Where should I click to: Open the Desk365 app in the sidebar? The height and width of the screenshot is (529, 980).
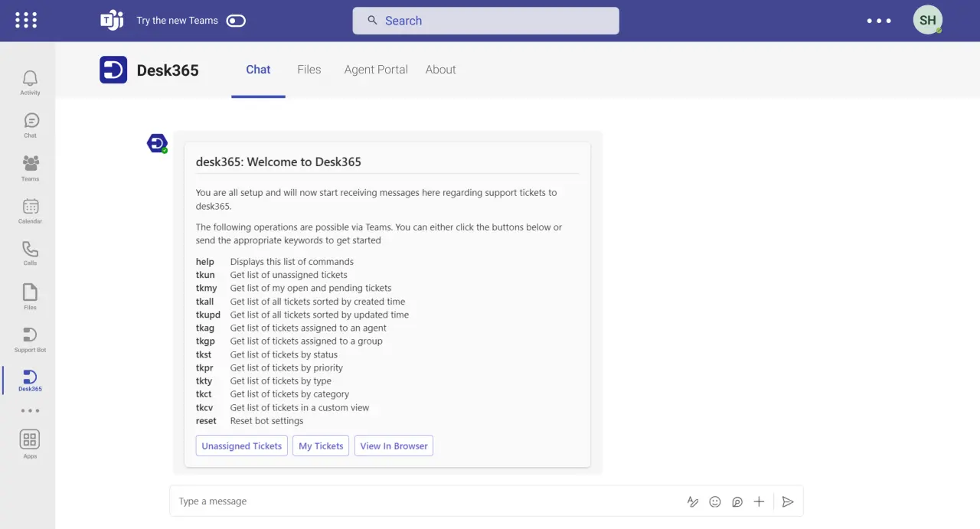[x=29, y=380]
